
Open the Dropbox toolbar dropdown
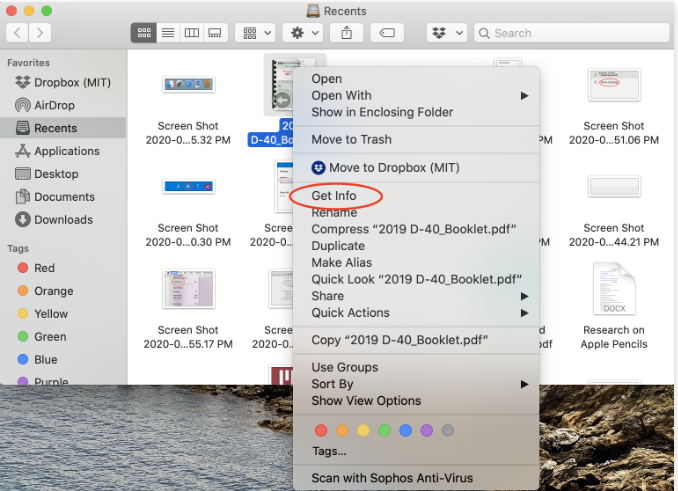pos(447,33)
